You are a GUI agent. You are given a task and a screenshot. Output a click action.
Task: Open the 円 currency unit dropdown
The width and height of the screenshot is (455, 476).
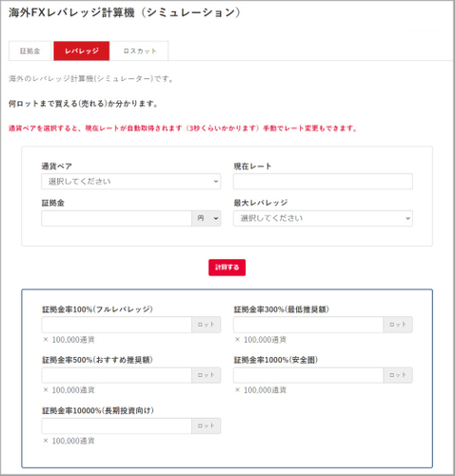pyautogui.click(x=207, y=218)
